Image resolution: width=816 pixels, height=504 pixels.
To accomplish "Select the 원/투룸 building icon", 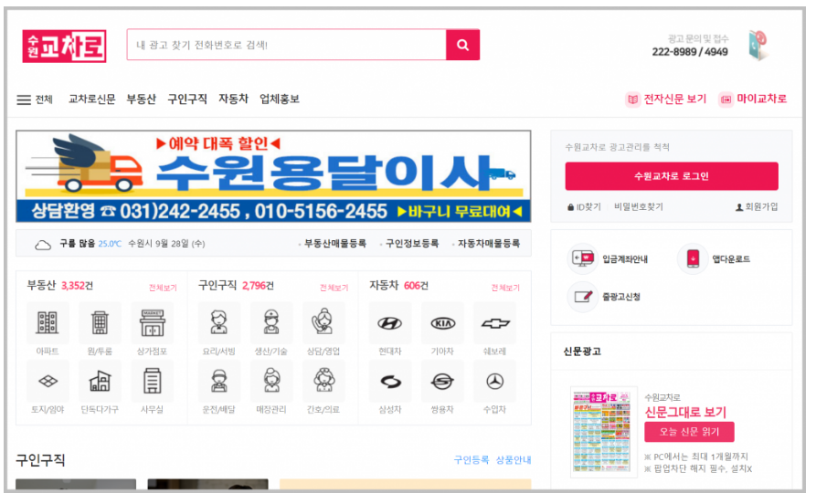I will (x=100, y=323).
